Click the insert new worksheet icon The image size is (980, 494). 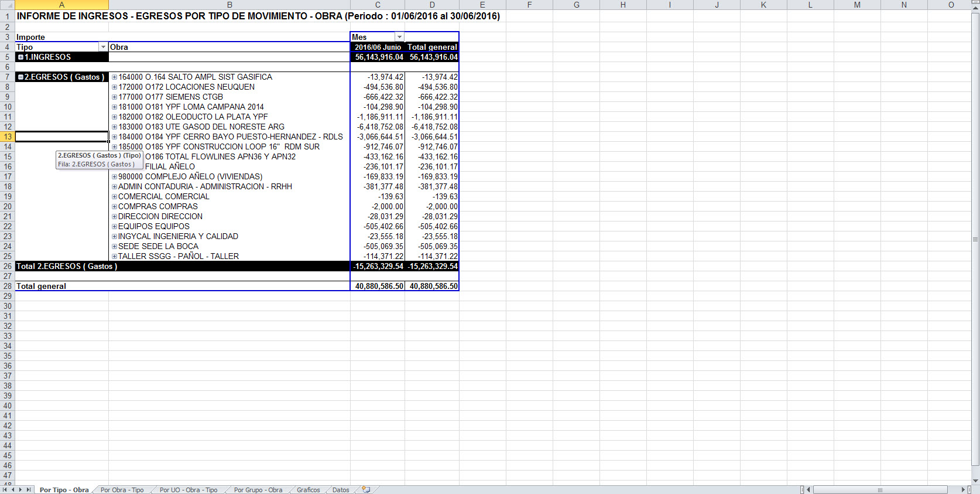(366, 490)
